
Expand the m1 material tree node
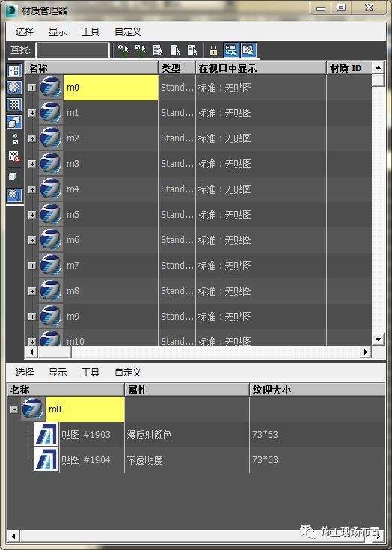[32, 113]
